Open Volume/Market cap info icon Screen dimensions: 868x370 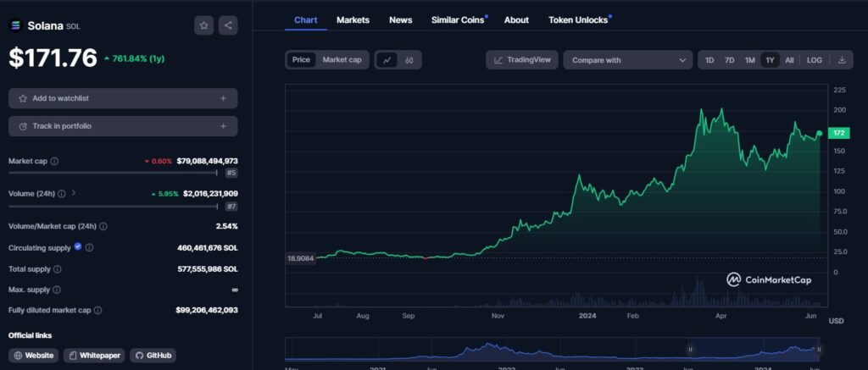(x=103, y=226)
